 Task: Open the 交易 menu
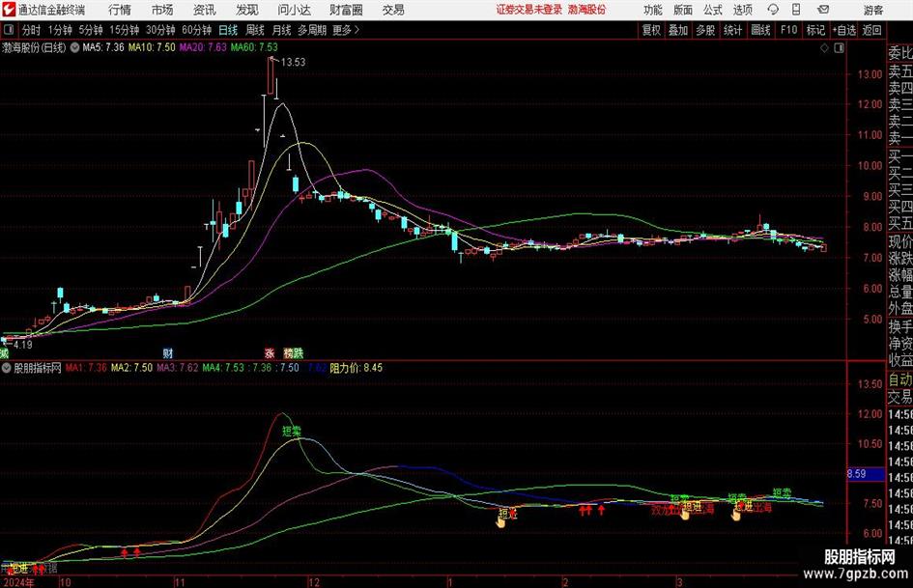click(393, 10)
